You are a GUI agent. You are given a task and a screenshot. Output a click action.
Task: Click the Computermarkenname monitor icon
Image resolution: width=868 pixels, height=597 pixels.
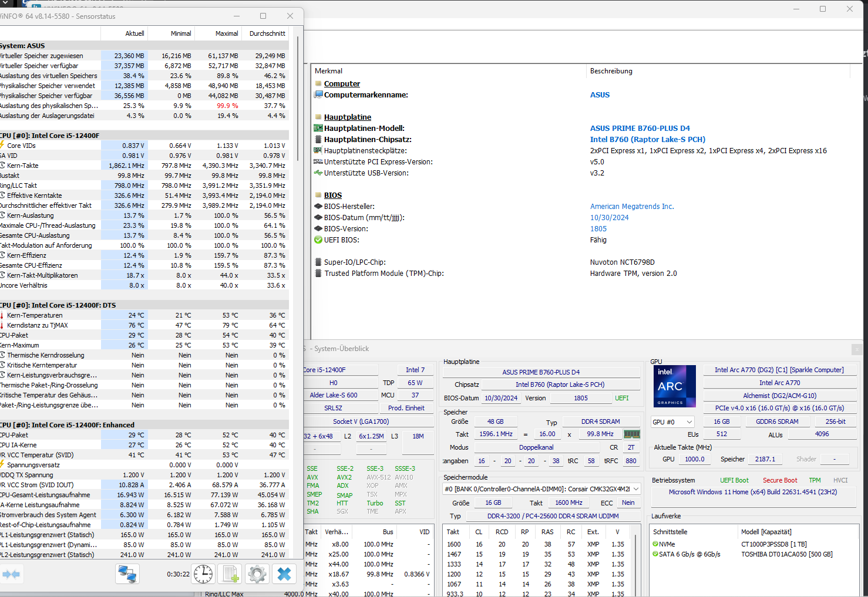[318, 95]
